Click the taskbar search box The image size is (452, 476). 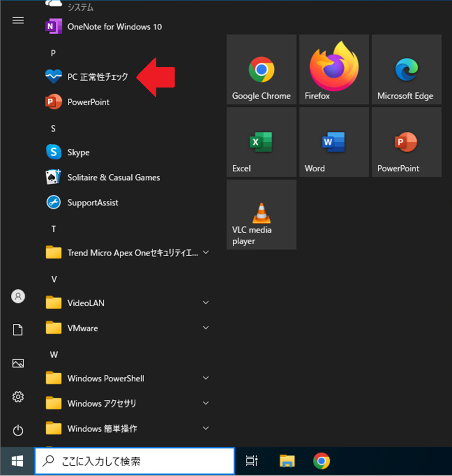coord(134,461)
